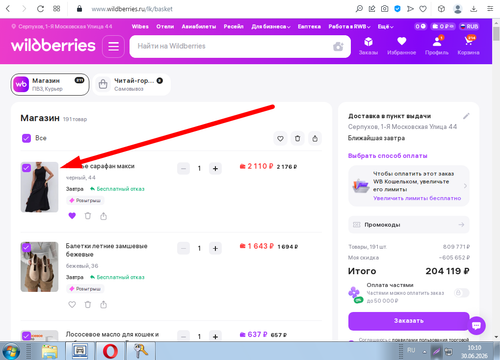Viewport: 500px width, 360px height.
Task: Share the selected basket items
Action: coord(315,138)
